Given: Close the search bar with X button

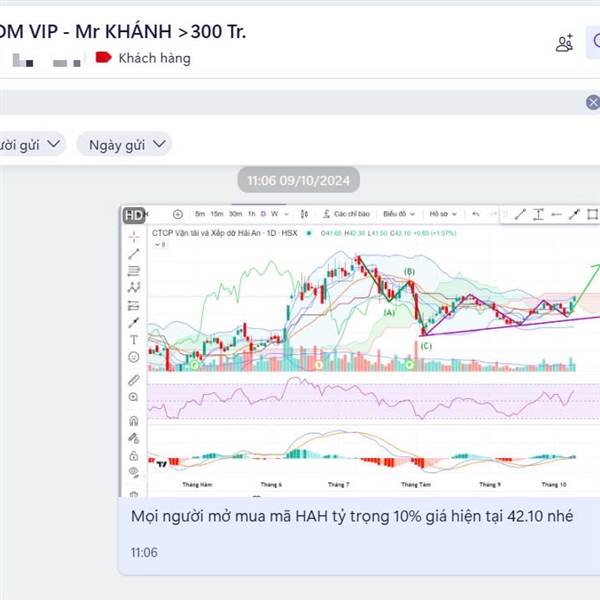Looking at the screenshot, I should point(593,103).
